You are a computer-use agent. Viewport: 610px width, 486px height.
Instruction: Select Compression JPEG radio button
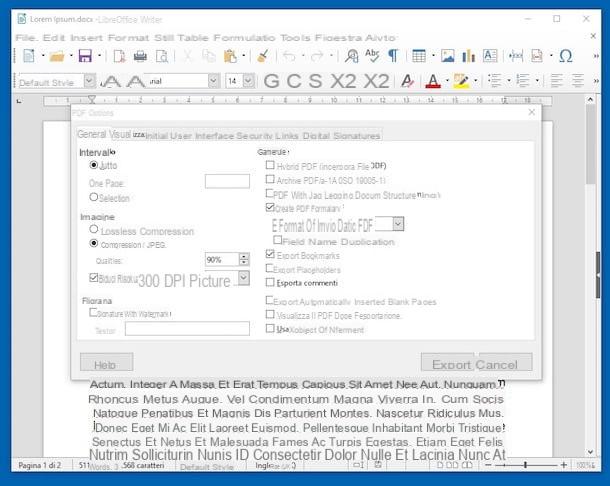(x=93, y=243)
